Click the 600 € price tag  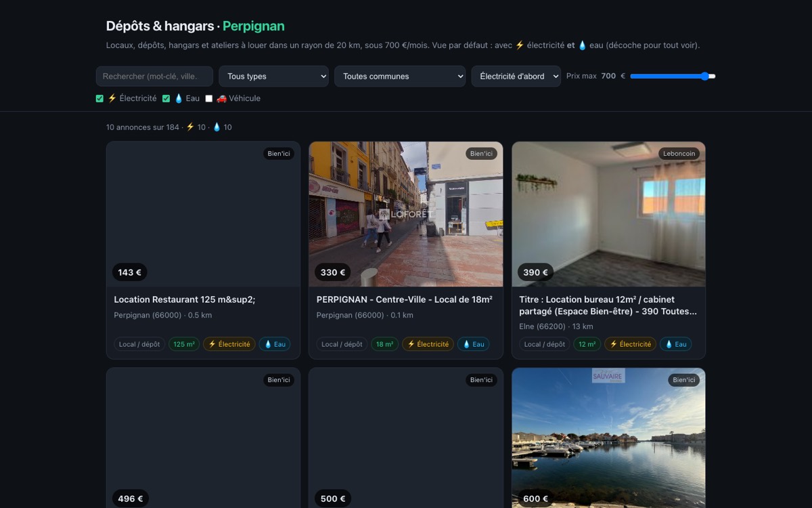tap(536, 499)
